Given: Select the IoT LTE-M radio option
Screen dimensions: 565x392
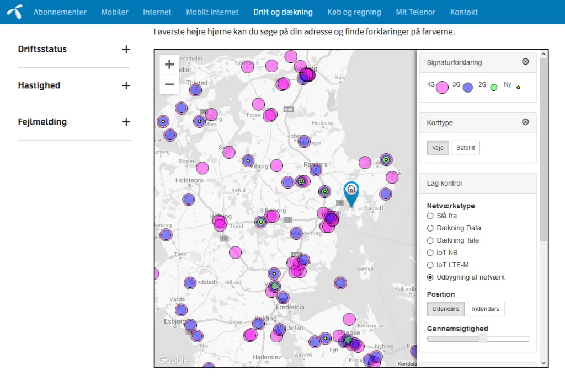Looking at the screenshot, I should pyautogui.click(x=430, y=265).
